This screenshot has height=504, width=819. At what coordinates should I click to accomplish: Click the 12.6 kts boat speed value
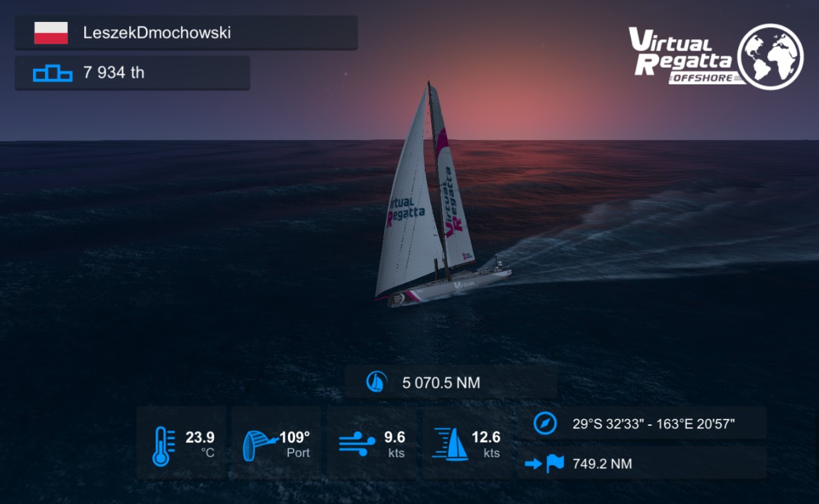click(485, 444)
